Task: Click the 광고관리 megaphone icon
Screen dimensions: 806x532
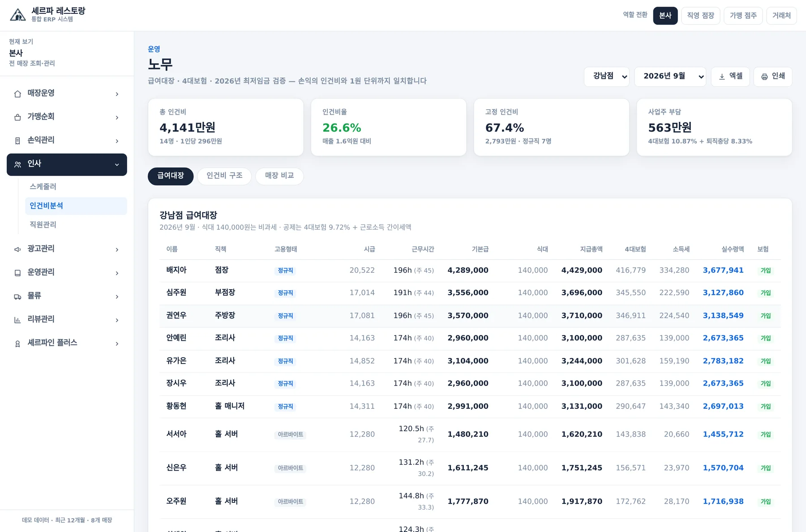Action: point(17,249)
